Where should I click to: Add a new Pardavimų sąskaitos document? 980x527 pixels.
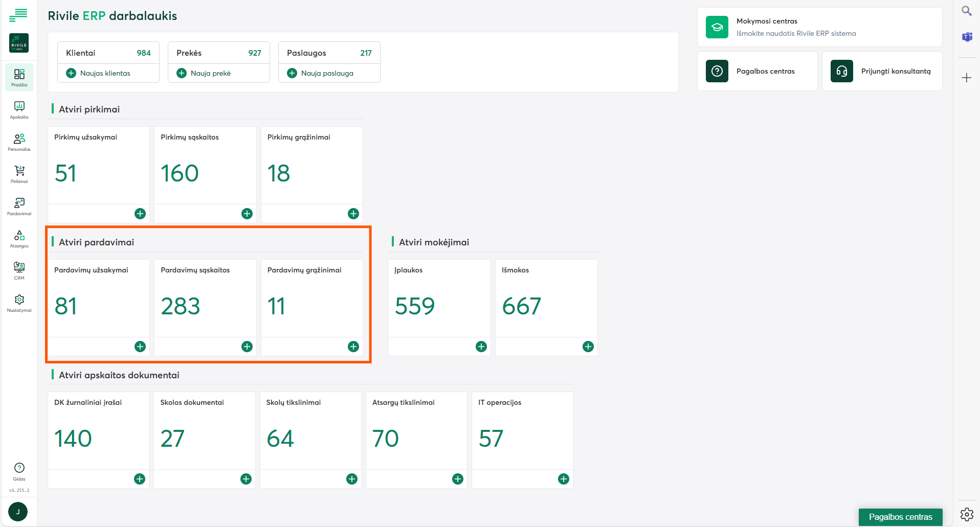pyautogui.click(x=247, y=347)
